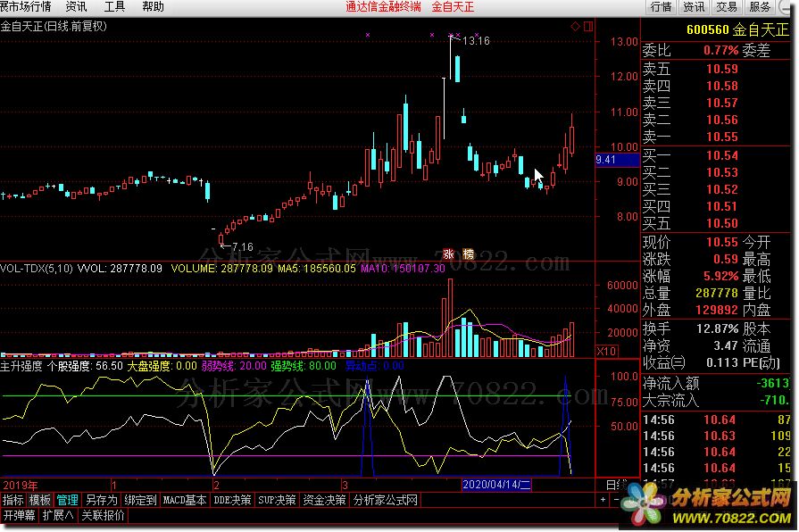Select the 管理 tab
Image resolution: width=799 pixels, height=532 pixels.
pos(67,500)
